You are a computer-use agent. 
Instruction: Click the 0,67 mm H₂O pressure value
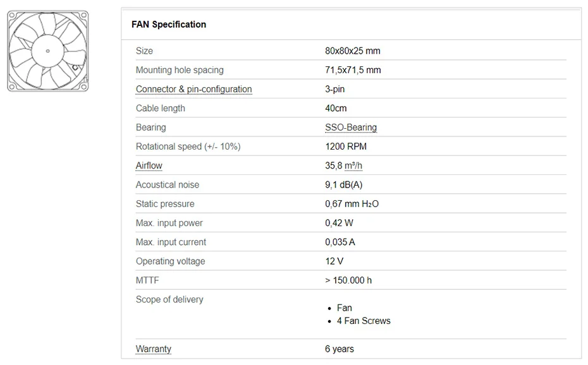point(352,204)
